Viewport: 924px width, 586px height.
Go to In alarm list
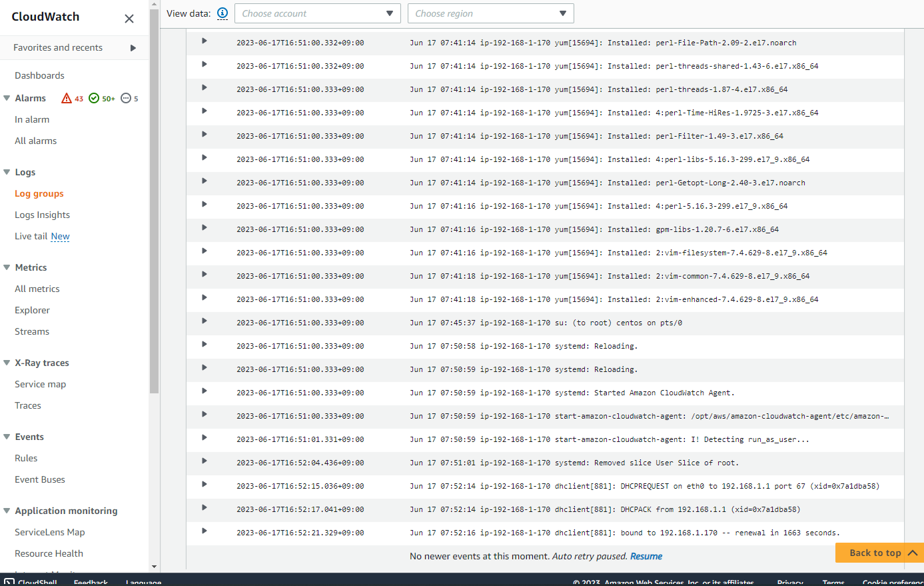32,120
